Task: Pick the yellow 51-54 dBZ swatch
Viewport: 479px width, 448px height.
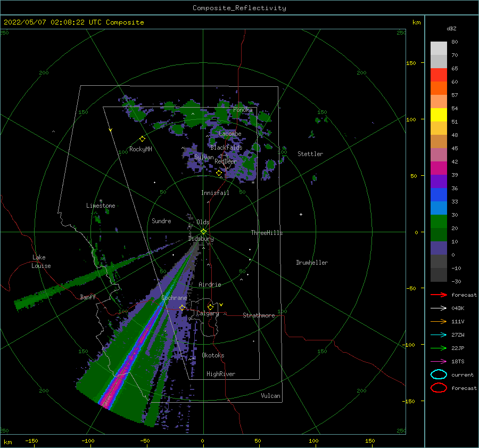Action: 439,115
